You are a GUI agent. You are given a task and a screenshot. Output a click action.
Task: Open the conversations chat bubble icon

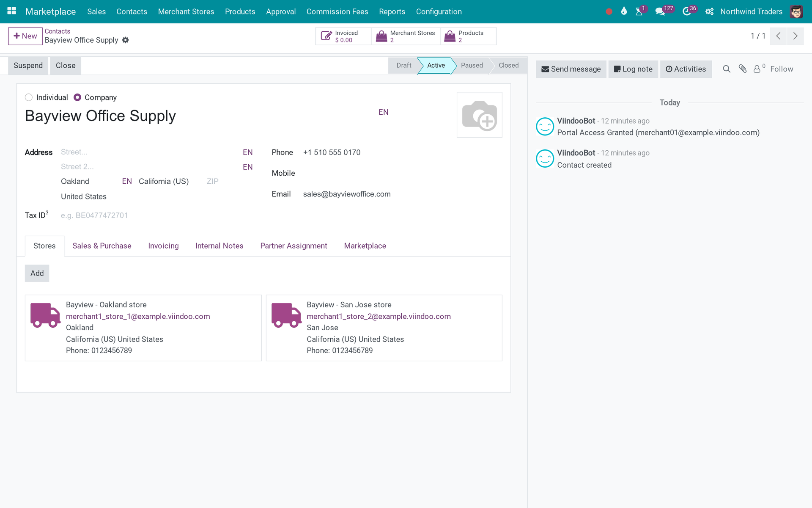point(660,11)
